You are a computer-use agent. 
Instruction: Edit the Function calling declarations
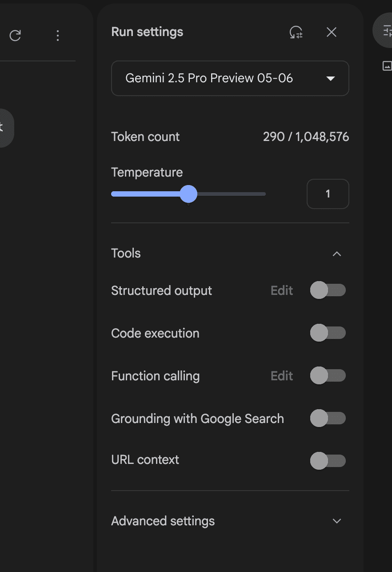point(282,376)
